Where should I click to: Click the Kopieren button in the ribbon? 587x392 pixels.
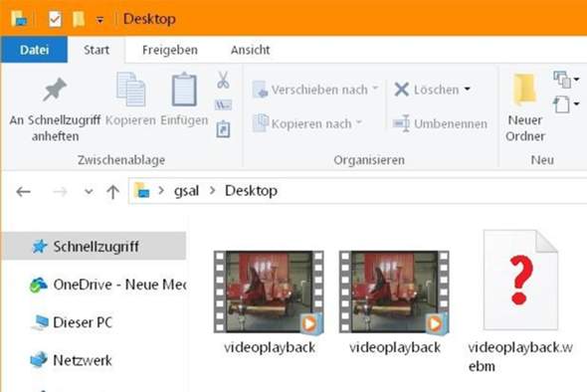(130, 100)
